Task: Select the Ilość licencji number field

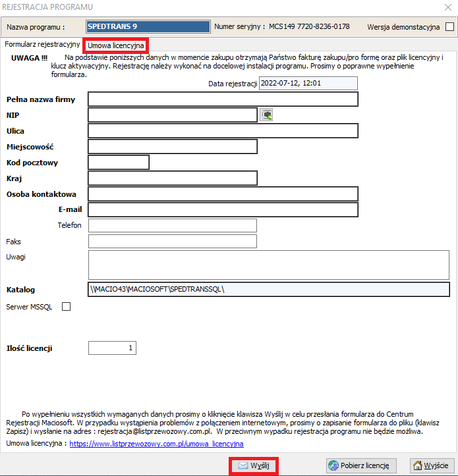Action: [112, 348]
